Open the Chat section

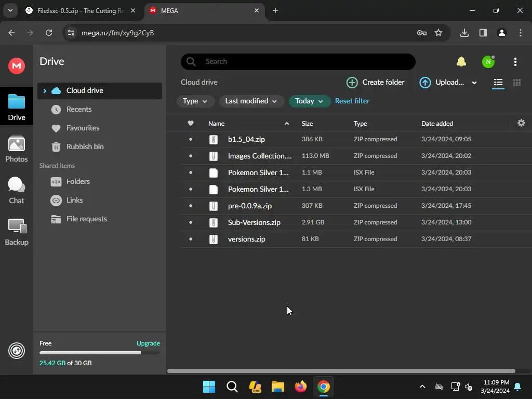pyautogui.click(x=16, y=190)
